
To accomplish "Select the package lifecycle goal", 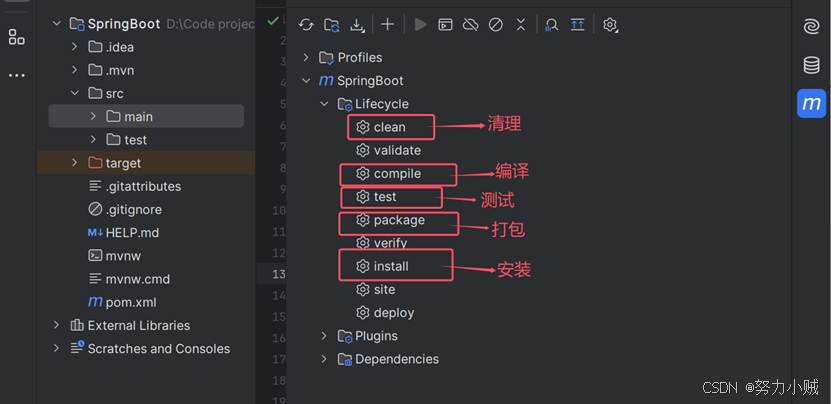I will point(398,220).
